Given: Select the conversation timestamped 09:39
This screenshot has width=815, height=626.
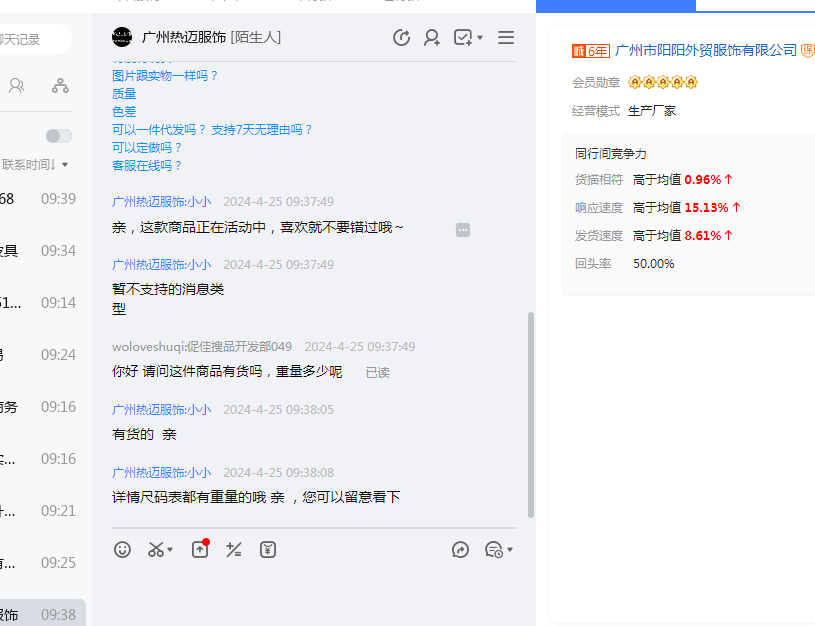Looking at the screenshot, I should point(40,199).
